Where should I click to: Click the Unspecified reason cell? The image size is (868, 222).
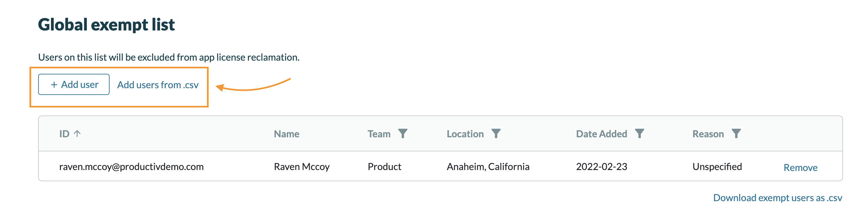click(x=717, y=167)
